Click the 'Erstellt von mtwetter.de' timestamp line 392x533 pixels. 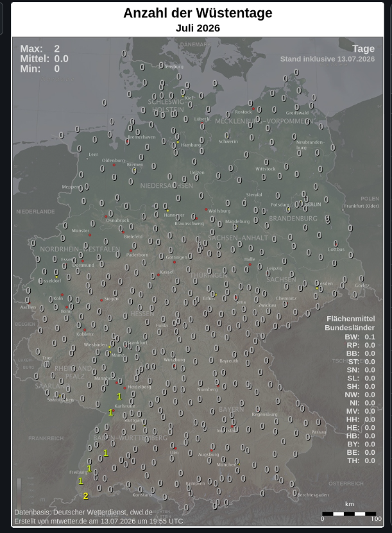point(99,521)
